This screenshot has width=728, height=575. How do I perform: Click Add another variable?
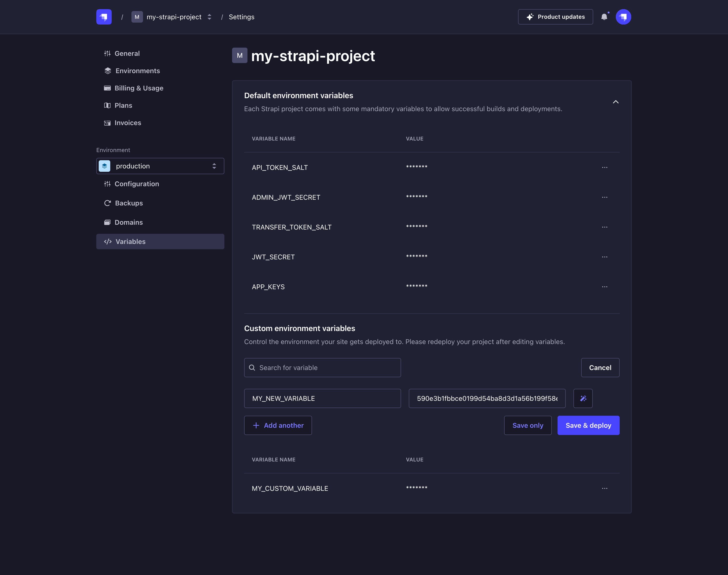tap(278, 425)
